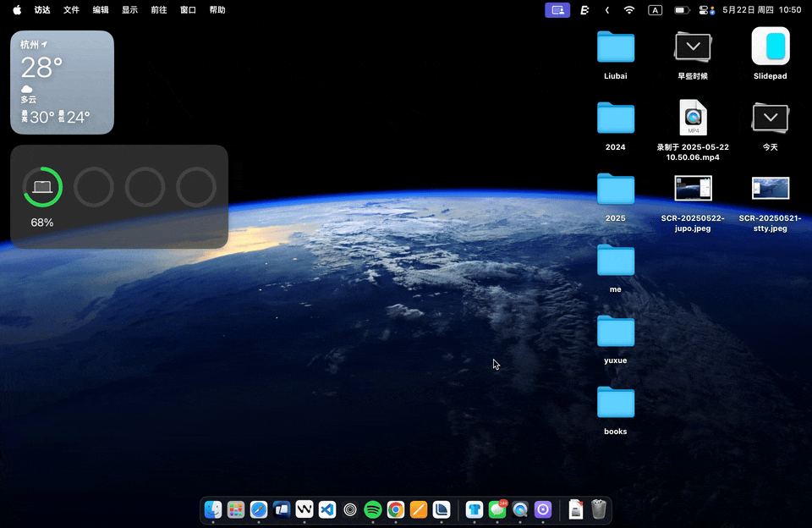The width and height of the screenshot is (812, 528).
Task: Launch Safari from the Dock
Action: [259, 510]
